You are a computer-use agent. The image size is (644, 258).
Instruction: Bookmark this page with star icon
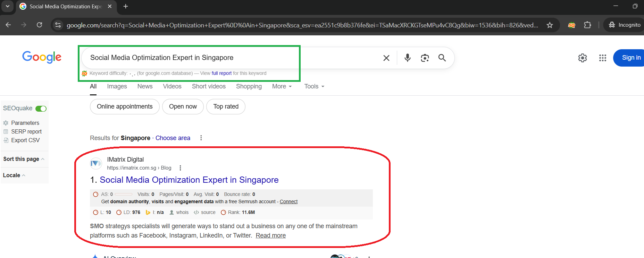coord(550,25)
